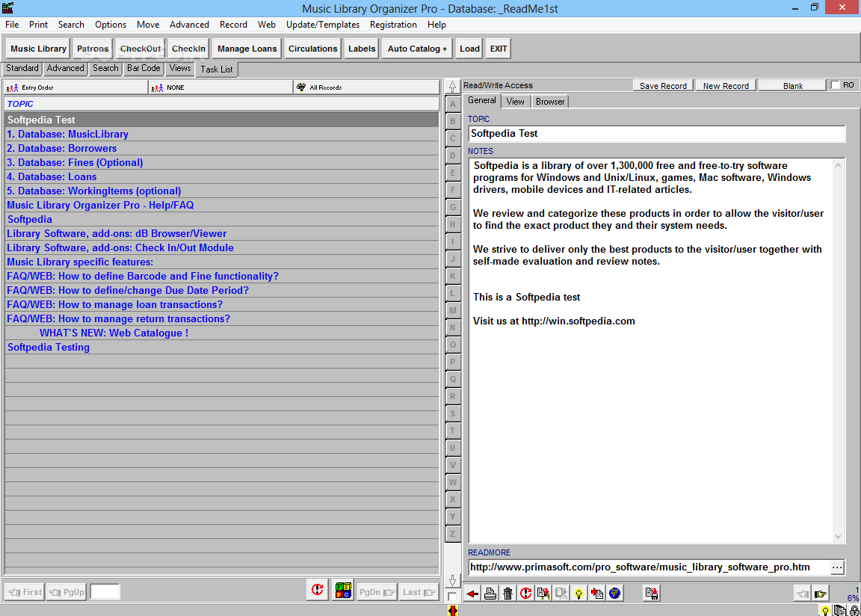Click the copy record icon with red arrow
This screenshot has width=861, height=616.
(x=543, y=593)
